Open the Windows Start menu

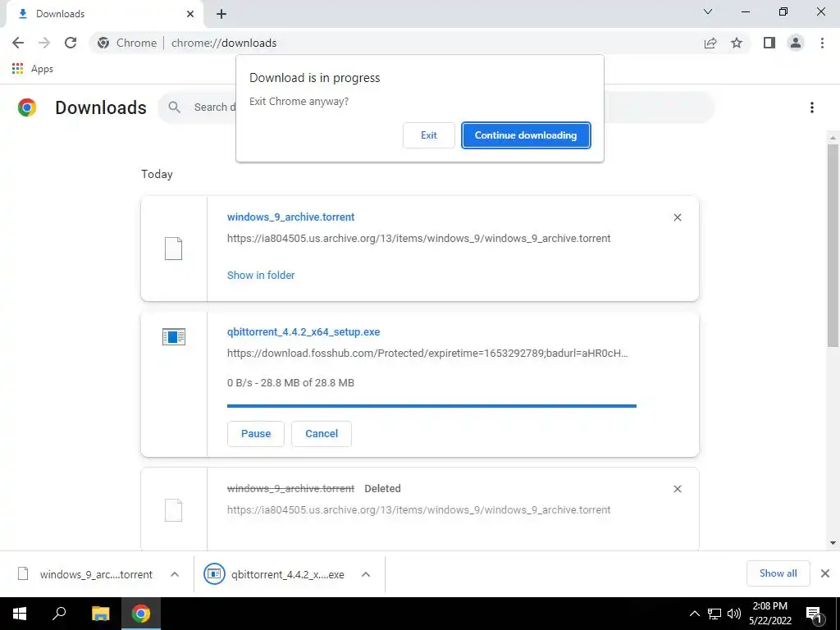pyautogui.click(x=20, y=614)
